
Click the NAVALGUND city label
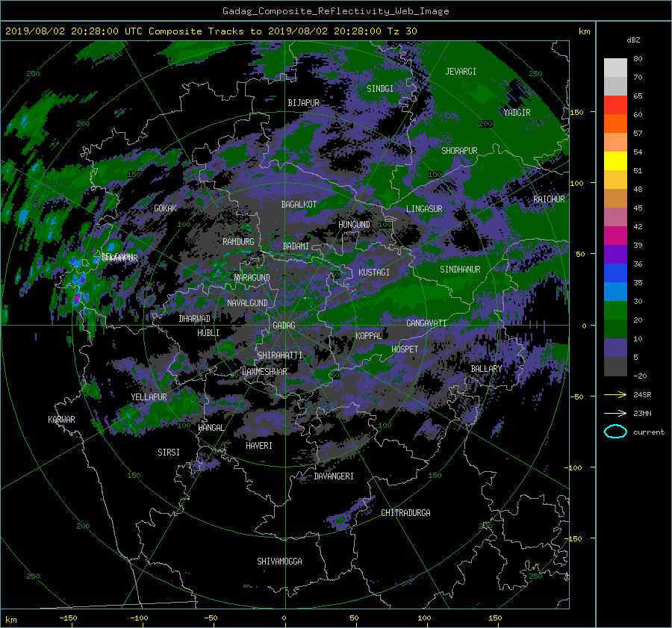[247, 302]
